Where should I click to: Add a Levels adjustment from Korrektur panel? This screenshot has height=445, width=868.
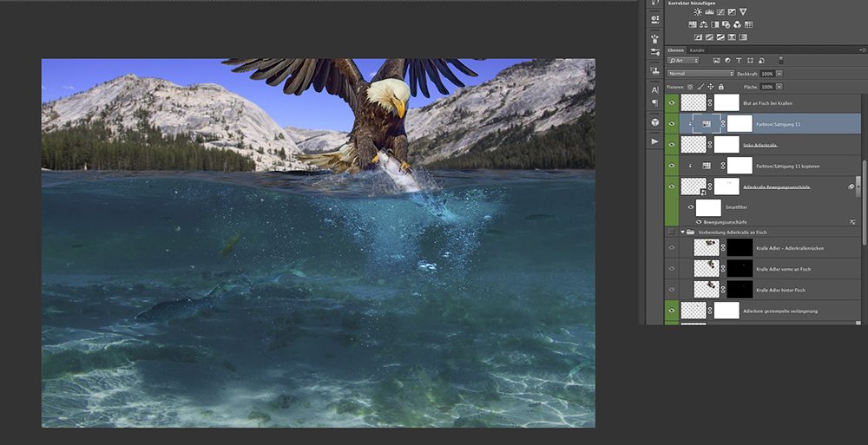point(710,12)
